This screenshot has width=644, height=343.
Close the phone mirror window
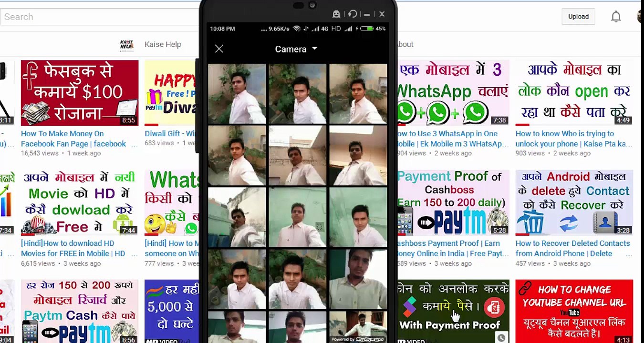(x=382, y=14)
